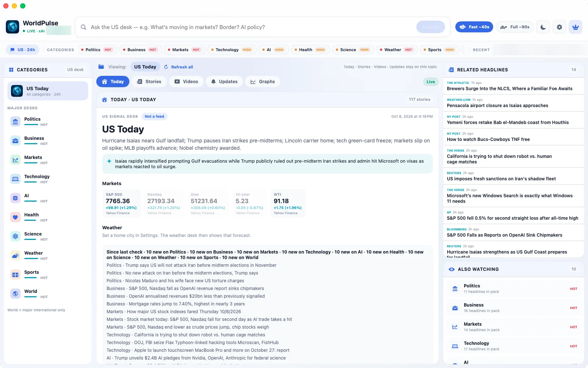Screen dimensions: 588x368
Task: Select the Science category chip
Action: click(353, 50)
